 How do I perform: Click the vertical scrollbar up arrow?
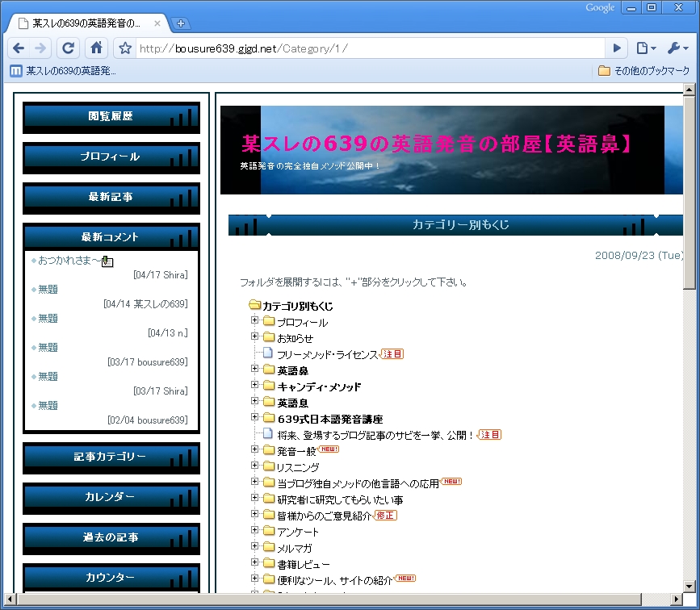(690, 90)
